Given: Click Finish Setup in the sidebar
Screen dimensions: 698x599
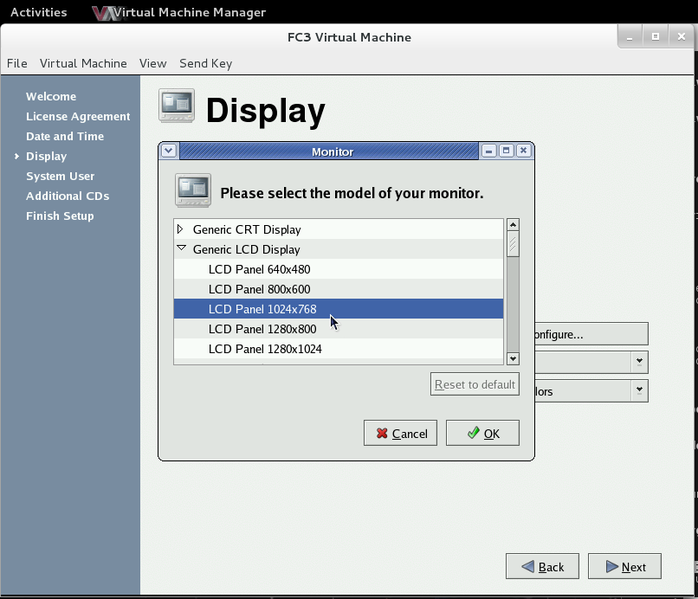Looking at the screenshot, I should click(x=60, y=216).
